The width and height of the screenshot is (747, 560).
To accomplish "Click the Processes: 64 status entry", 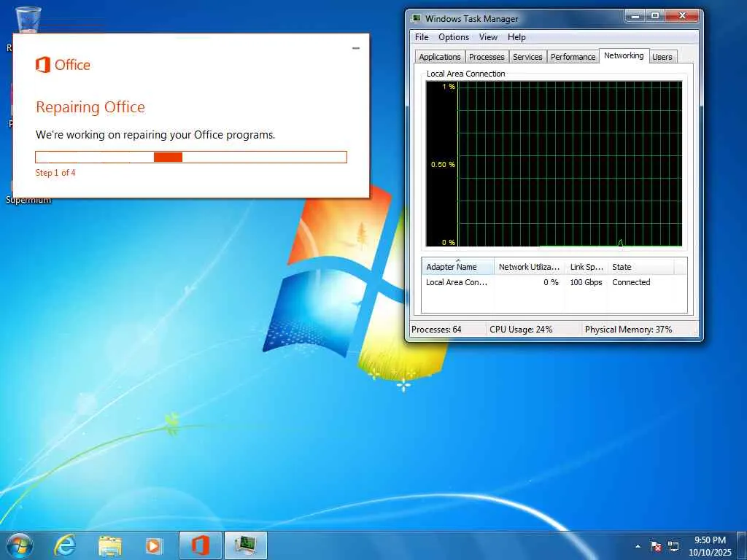I will (436, 330).
